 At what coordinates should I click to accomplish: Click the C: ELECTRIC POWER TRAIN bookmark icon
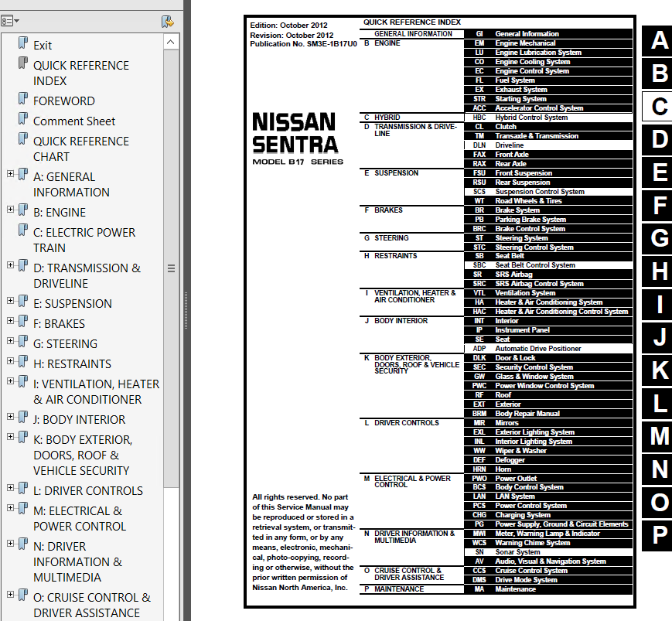(x=23, y=230)
